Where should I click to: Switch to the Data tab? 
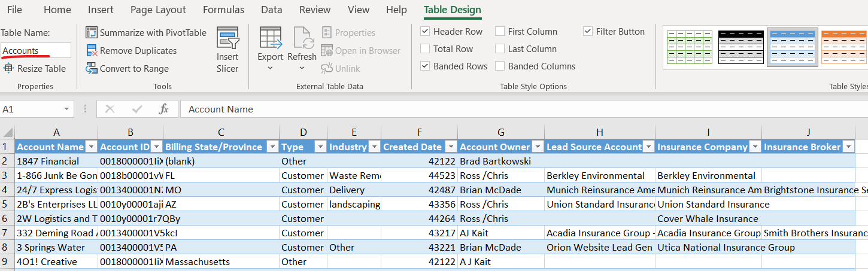coord(272,10)
